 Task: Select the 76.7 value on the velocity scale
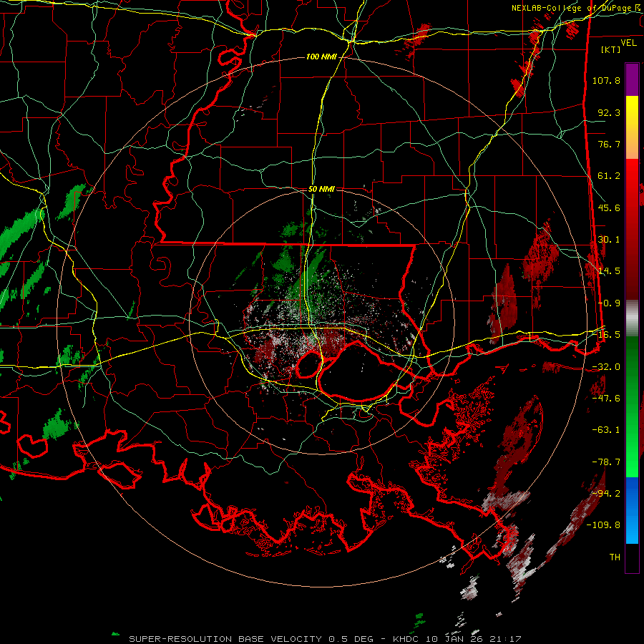(609, 144)
